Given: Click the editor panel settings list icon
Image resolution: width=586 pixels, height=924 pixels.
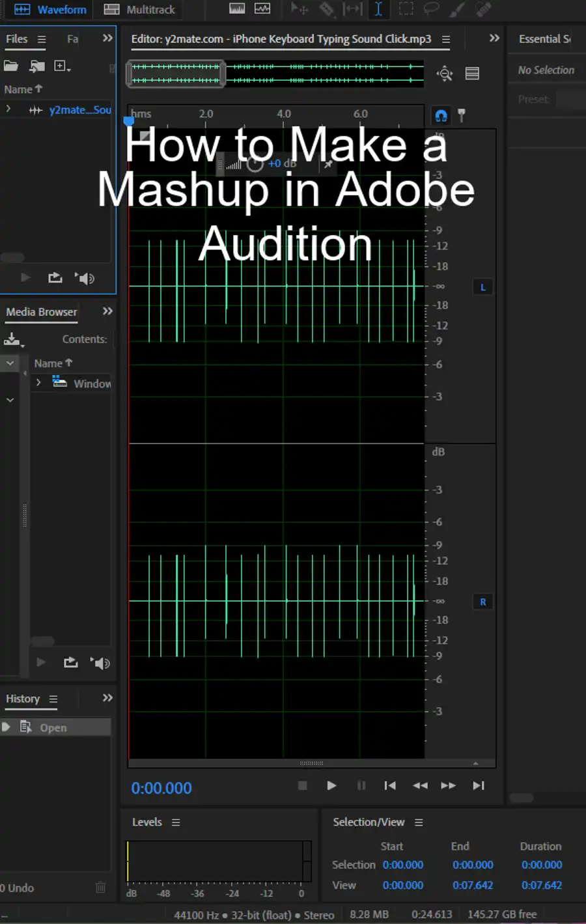Looking at the screenshot, I should click(x=473, y=74).
